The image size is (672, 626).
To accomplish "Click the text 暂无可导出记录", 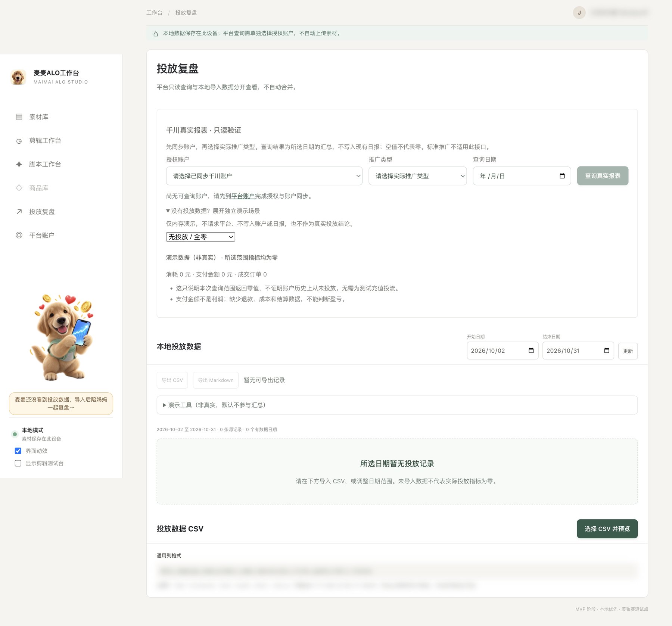I will click(264, 380).
